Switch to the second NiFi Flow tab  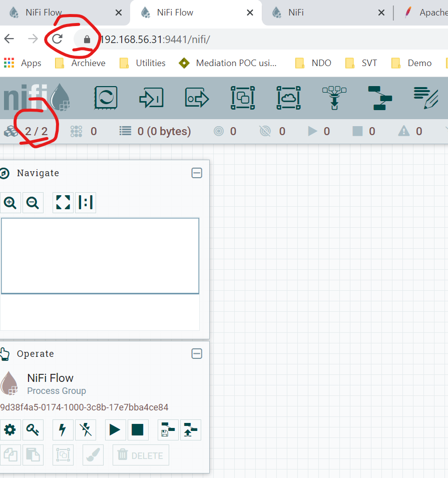[x=195, y=13]
